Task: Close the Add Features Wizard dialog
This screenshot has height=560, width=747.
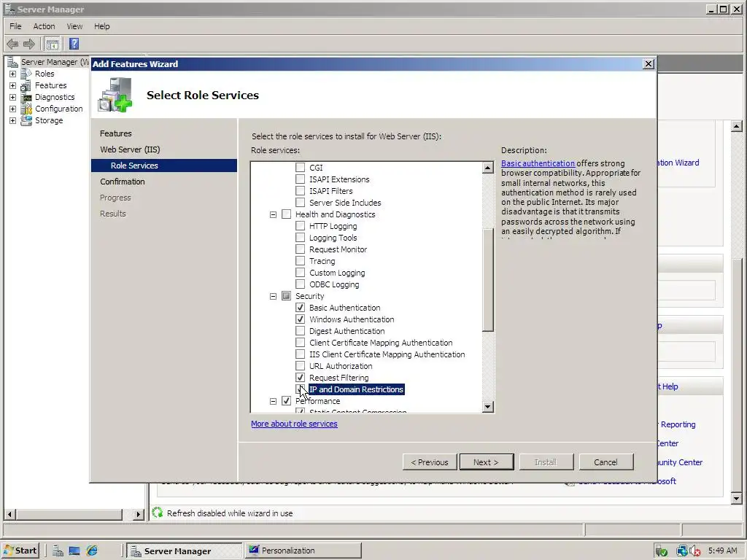Action: (649, 64)
